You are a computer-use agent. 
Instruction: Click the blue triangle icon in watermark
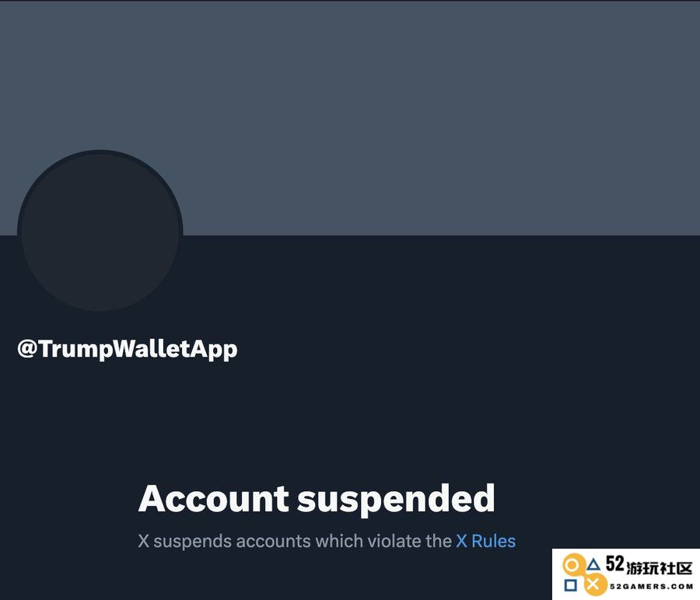[593, 565]
